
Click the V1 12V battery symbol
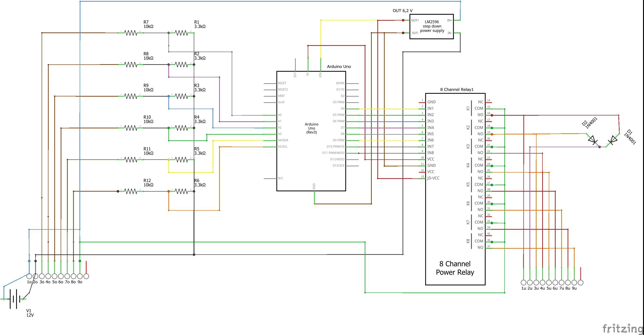click(x=15, y=299)
